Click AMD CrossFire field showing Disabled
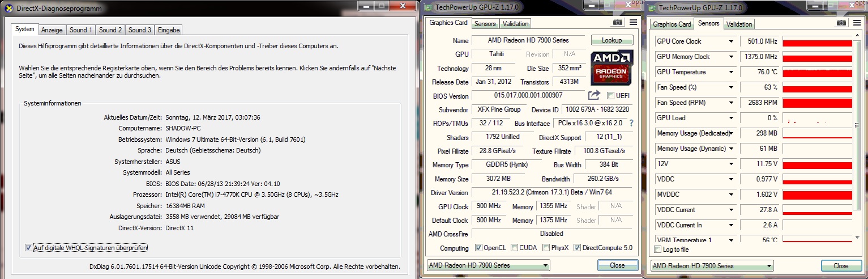868x279 pixels. coord(552,234)
